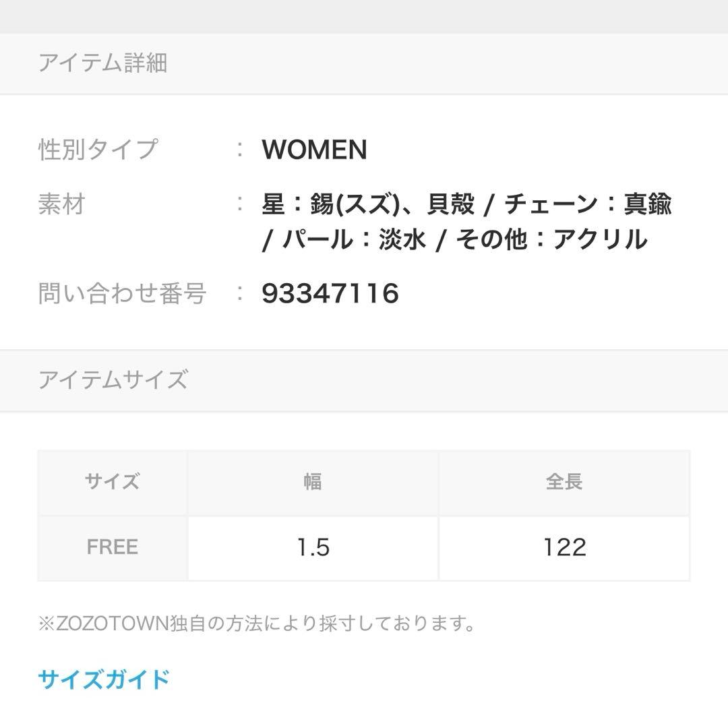
Task: Select the FREE size row cell
Action: point(113,547)
